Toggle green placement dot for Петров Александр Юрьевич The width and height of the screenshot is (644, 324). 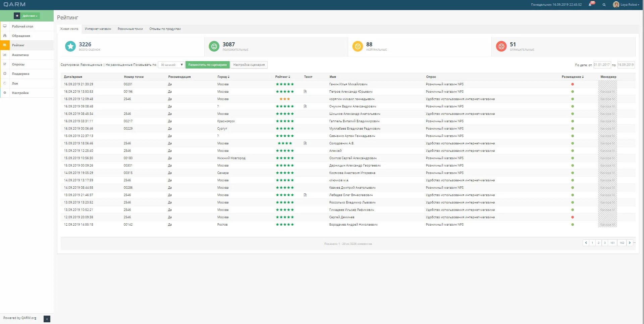(573, 92)
